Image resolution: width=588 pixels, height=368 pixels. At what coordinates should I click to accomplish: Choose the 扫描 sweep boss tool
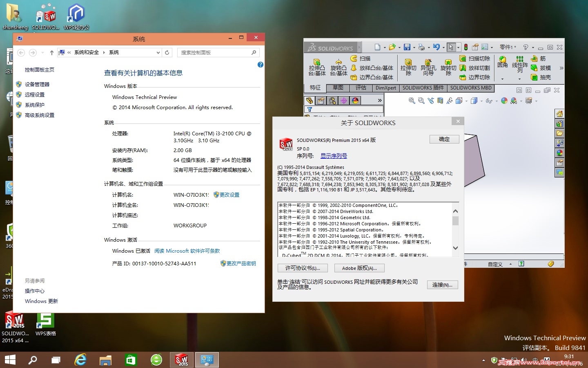pos(361,58)
